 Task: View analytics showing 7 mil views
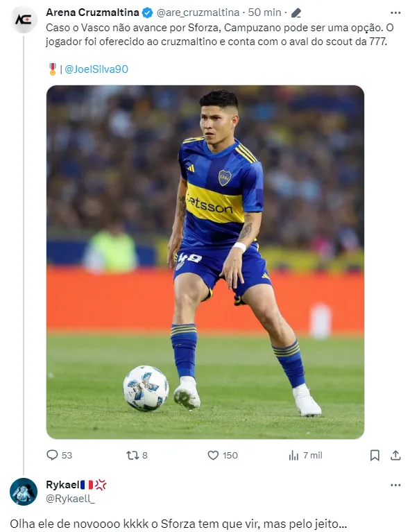coord(305,455)
